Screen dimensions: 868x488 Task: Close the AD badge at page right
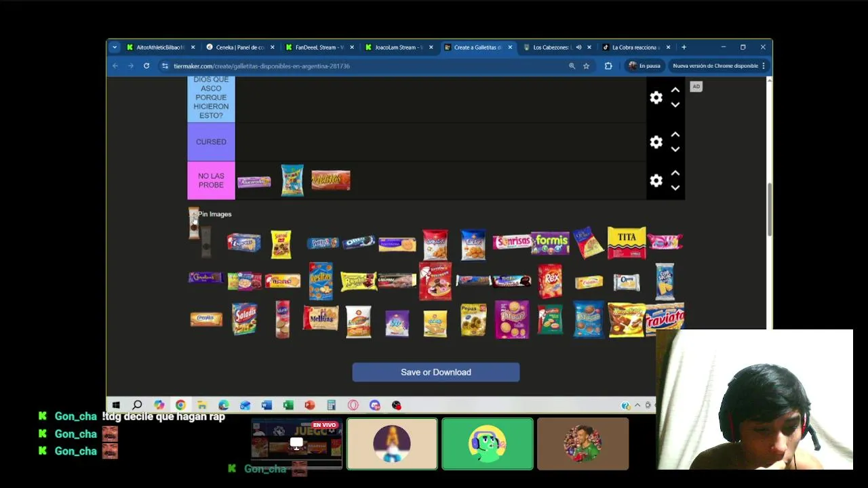(x=696, y=86)
